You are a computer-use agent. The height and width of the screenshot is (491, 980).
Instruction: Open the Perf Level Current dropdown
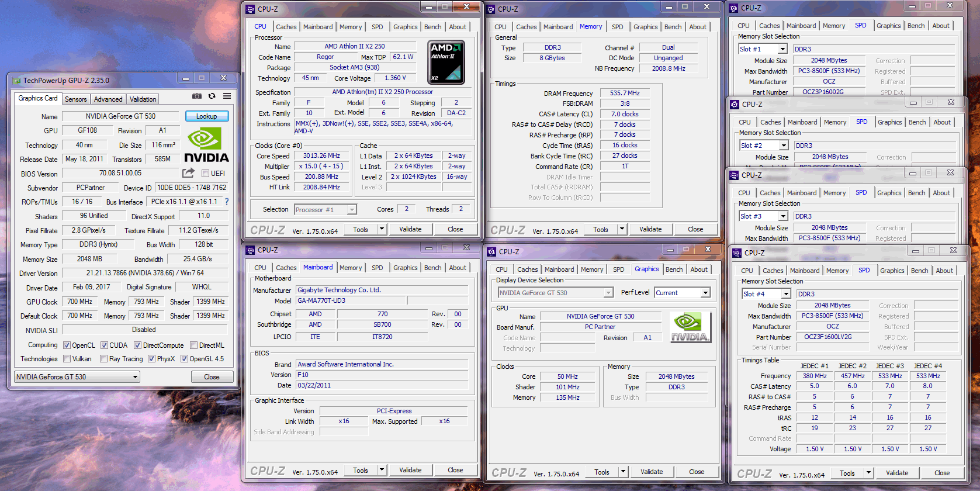point(682,293)
